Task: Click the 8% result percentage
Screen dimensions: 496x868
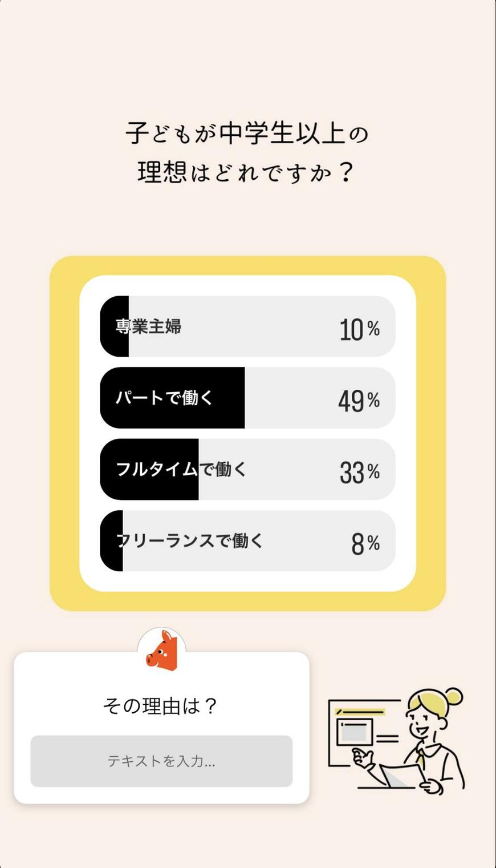Action: [365, 543]
